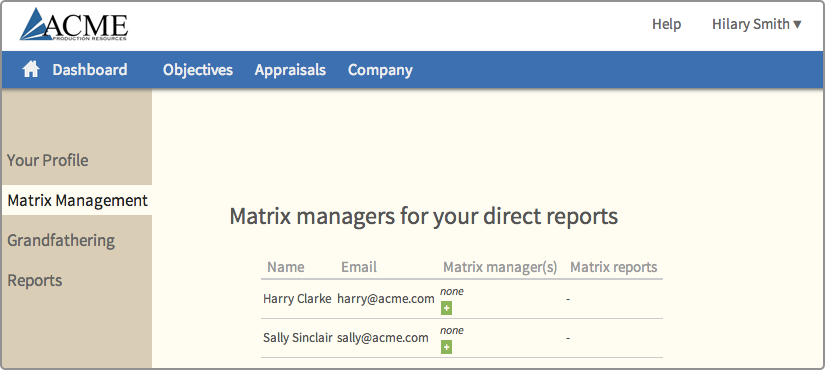Open the Objectives menu
This screenshot has width=825, height=370.
coord(198,70)
